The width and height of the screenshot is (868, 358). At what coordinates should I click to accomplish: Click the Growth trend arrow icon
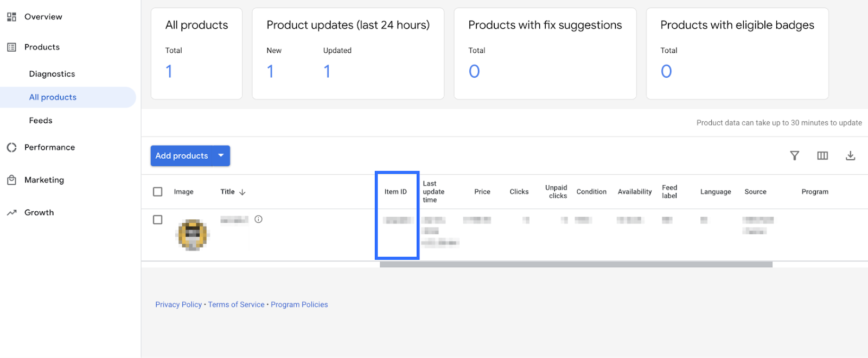pos(11,212)
